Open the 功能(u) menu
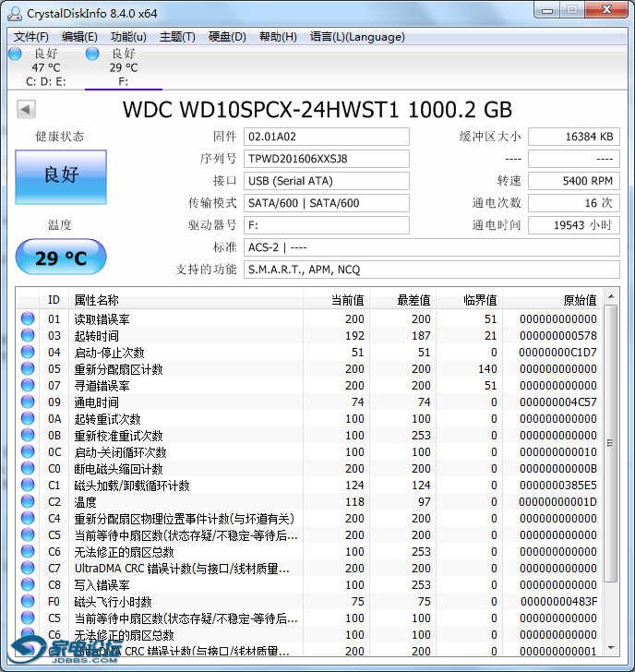The image size is (635, 672). (x=128, y=37)
